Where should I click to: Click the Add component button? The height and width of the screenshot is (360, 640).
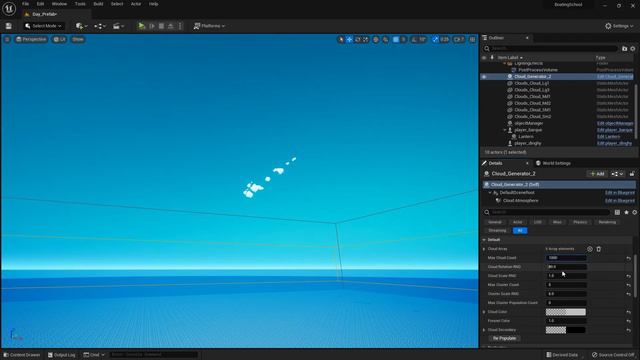[x=597, y=174]
